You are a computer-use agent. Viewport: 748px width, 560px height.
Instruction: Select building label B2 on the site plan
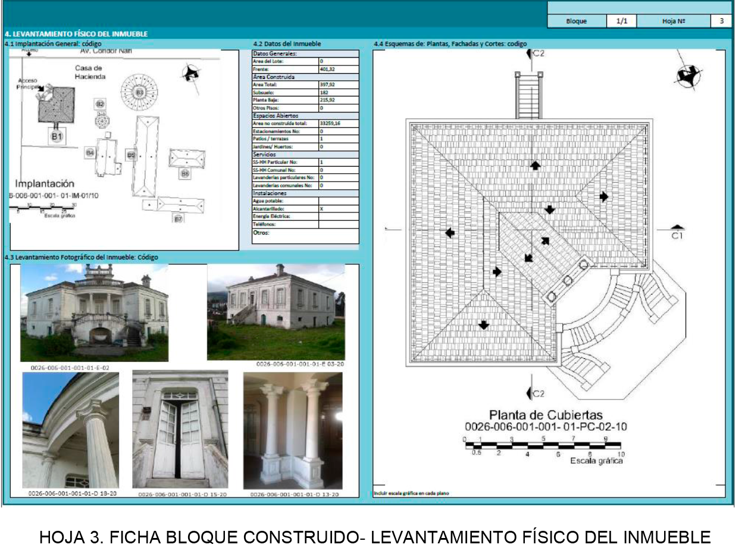[x=100, y=104]
